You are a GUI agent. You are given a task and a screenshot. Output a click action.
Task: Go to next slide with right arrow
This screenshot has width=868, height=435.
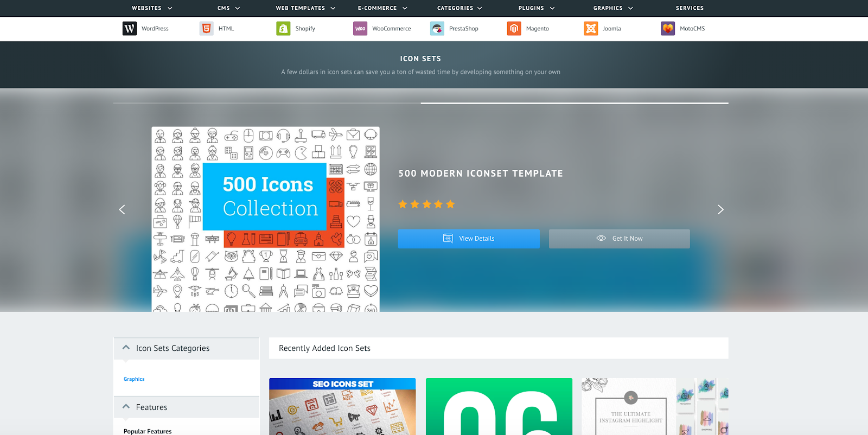pos(720,209)
